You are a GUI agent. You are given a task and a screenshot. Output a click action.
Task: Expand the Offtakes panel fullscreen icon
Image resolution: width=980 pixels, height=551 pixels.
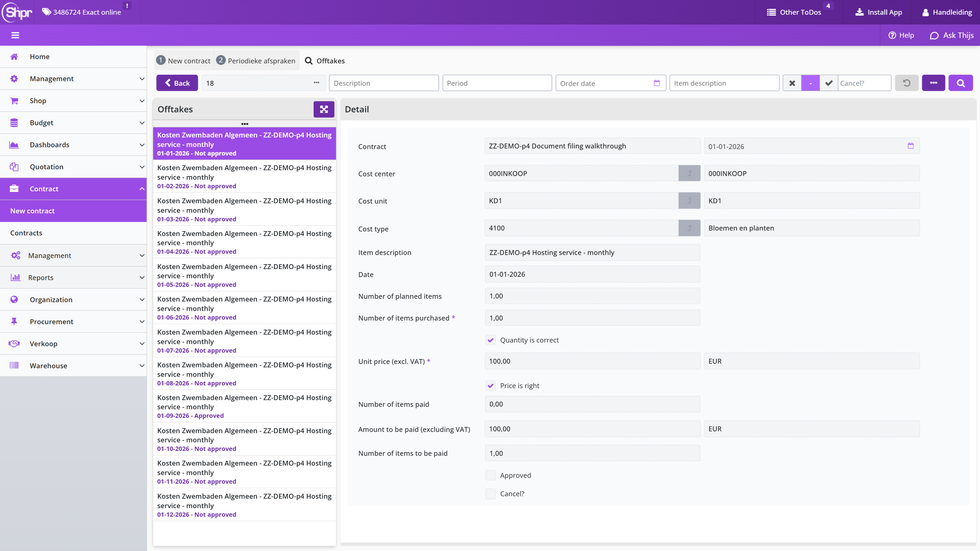pyautogui.click(x=324, y=110)
